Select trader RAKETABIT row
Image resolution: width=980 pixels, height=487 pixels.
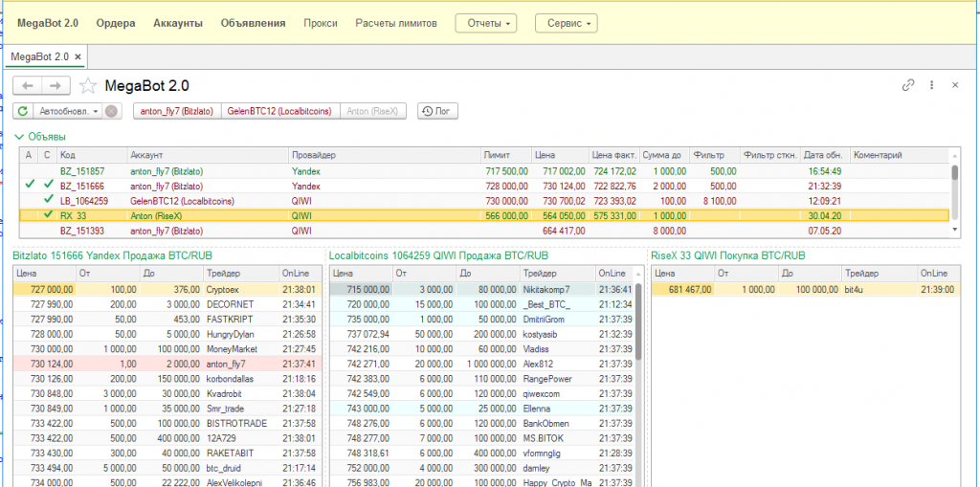coord(167,453)
